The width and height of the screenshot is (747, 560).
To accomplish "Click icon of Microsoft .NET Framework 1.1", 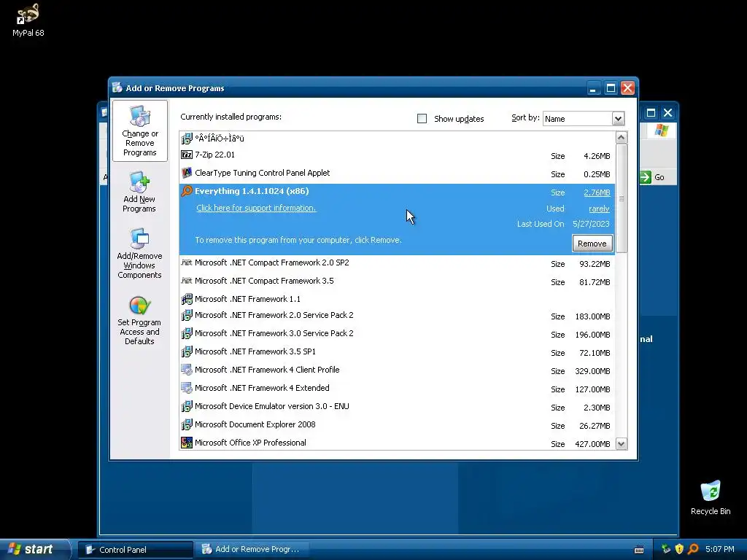I will pos(187,299).
